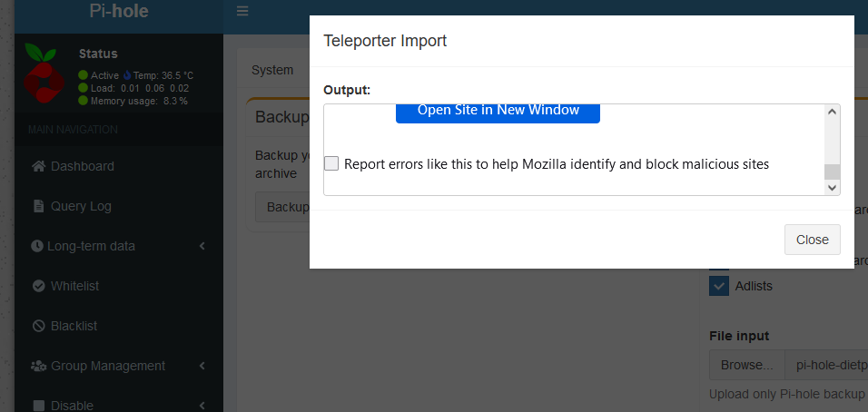The image size is (868, 412).
Task: Click the Whitelist check-circle icon
Action: pyautogui.click(x=39, y=286)
